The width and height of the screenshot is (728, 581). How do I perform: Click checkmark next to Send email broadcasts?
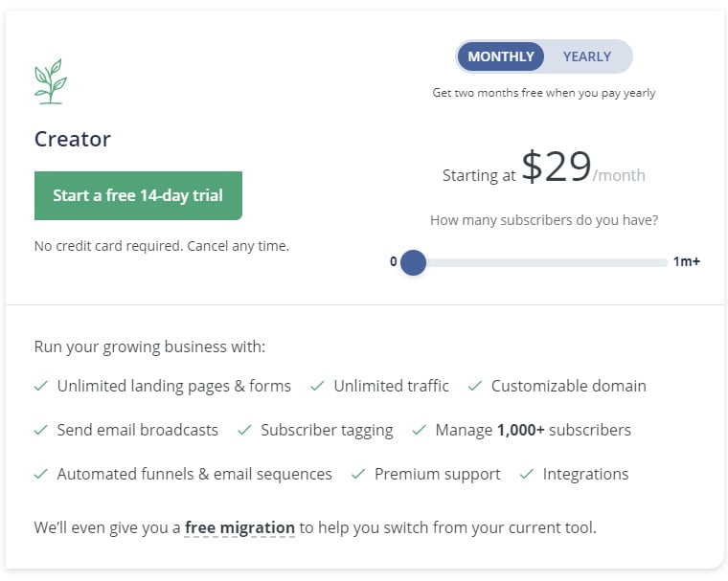(41, 431)
